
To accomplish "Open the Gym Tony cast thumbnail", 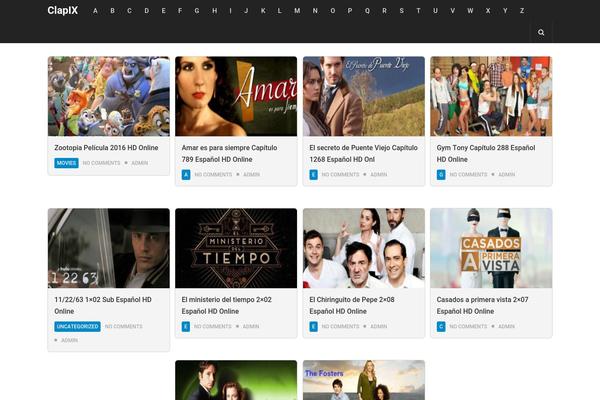I will coord(491,96).
